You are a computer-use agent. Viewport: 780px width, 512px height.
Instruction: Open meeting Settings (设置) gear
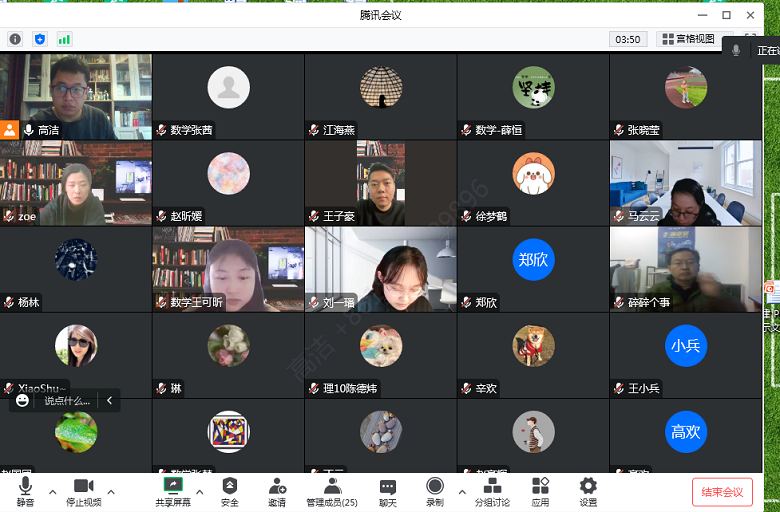pos(588,491)
